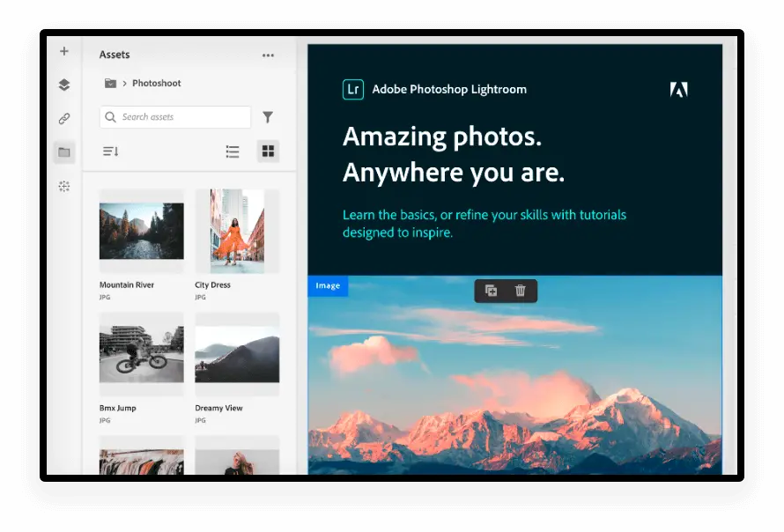Image resolution: width=784 pixels, height=532 pixels.
Task: Open the City Dress thumbnail
Action: click(236, 231)
